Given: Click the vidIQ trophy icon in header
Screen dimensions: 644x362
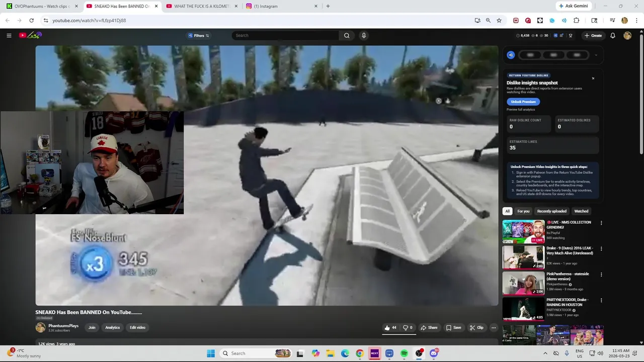Looking at the screenshot, I should tap(571, 36).
